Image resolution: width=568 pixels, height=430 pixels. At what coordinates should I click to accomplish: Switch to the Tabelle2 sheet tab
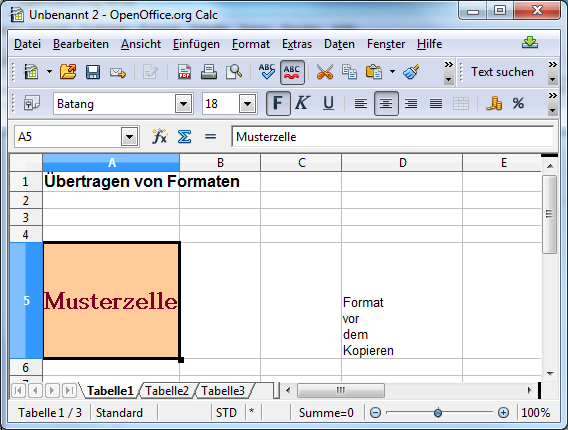tap(167, 391)
